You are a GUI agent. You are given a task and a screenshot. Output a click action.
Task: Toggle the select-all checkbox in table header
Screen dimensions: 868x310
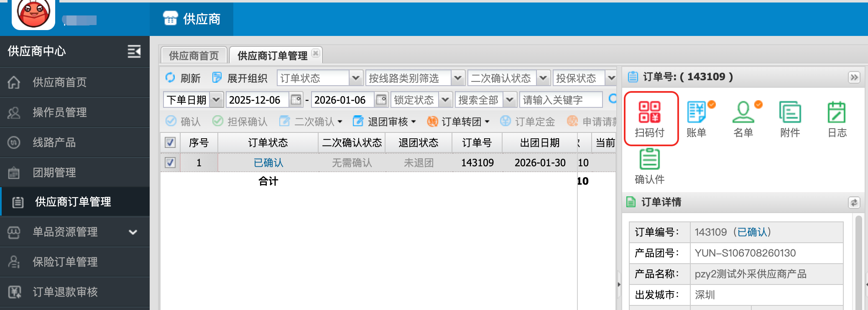[170, 142]
